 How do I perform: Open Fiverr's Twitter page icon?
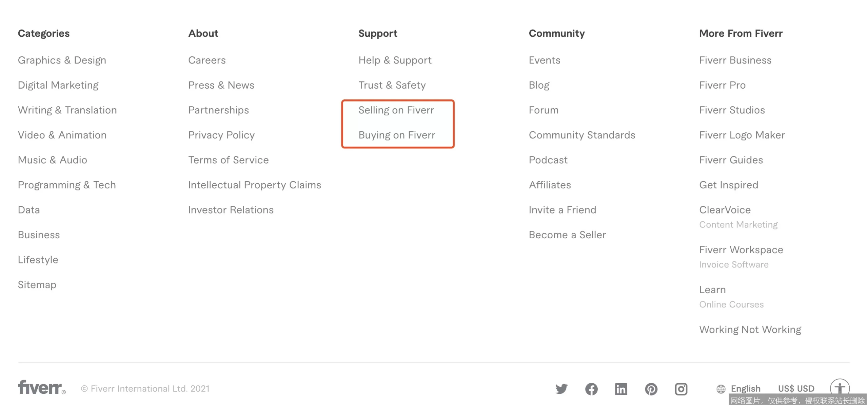pos(561,389)
